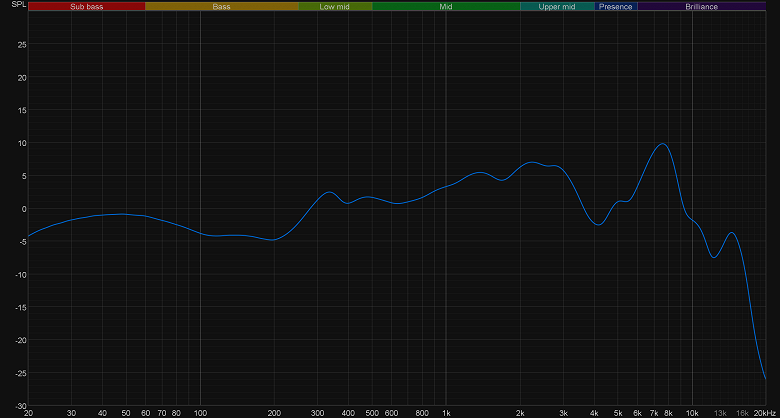
Task: Click the 1k frequency label
Action: [x=446, y=413]
